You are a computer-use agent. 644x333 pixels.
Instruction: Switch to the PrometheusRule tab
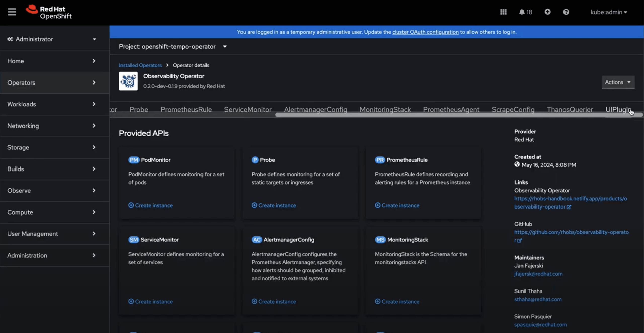click(186, 109)
